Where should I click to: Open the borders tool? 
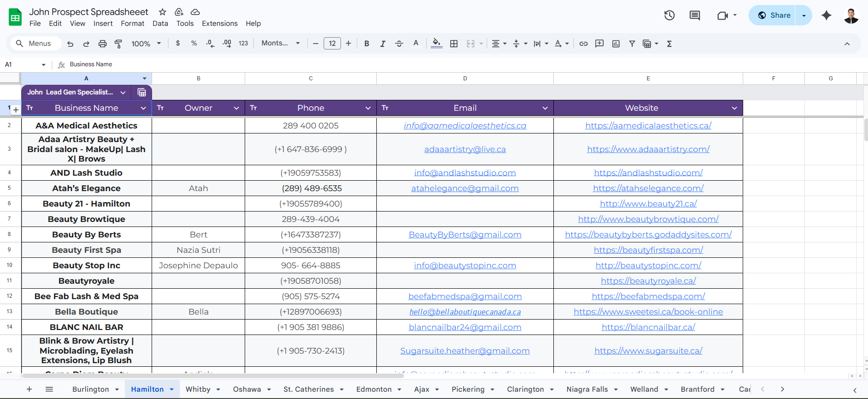[x=454, y=44]
